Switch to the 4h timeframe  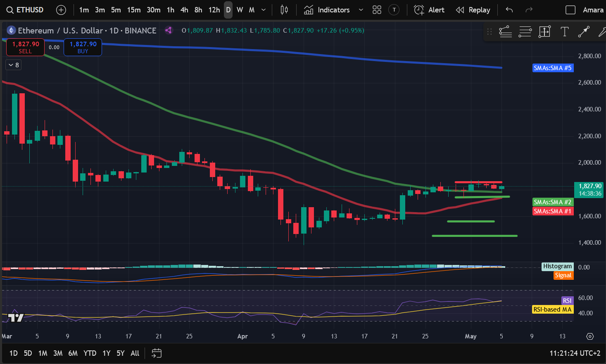coord(184,10)
